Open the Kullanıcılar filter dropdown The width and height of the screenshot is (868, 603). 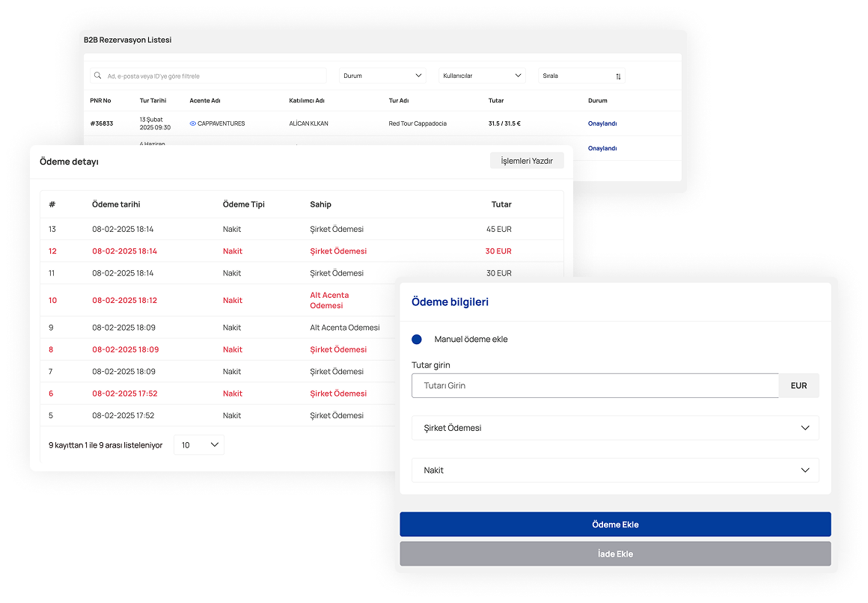tap(482, 76)
